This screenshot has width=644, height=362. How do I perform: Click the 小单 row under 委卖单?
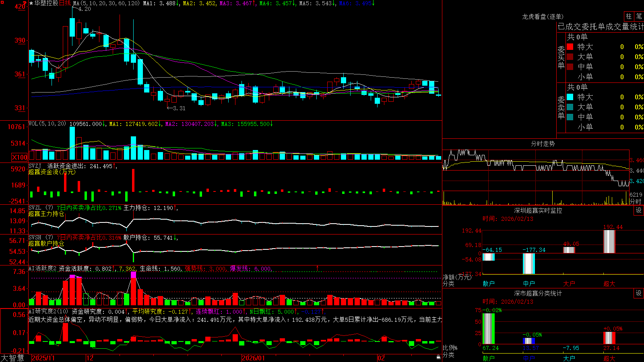coord(605,127)
